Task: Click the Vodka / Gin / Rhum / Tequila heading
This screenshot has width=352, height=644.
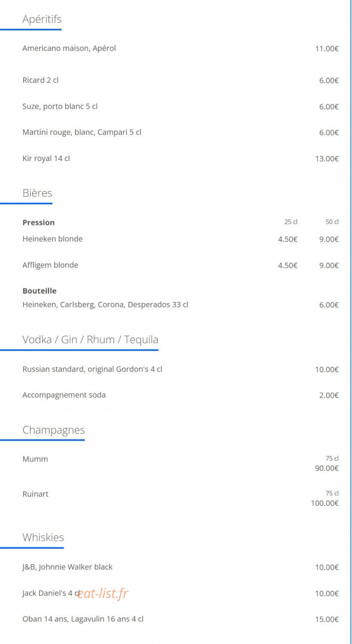Action: tap(90, 340)
